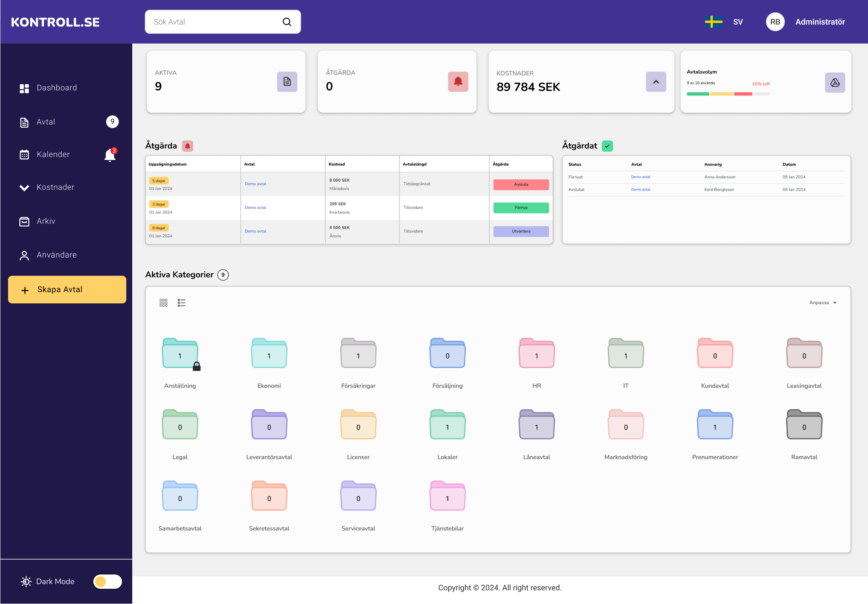This screenshot has width=868, height=604.
Task: Open Användare in sidebar menu
Action: coord(56,255)
